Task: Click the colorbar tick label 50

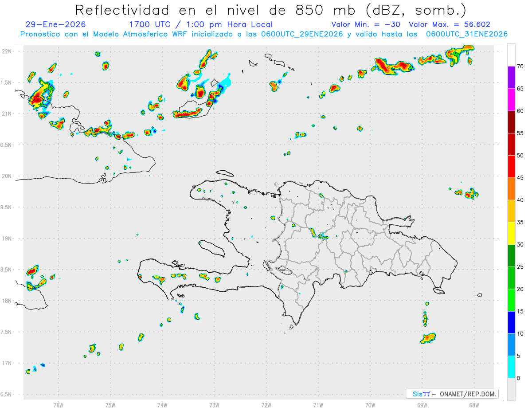Action: click(520, 156)
